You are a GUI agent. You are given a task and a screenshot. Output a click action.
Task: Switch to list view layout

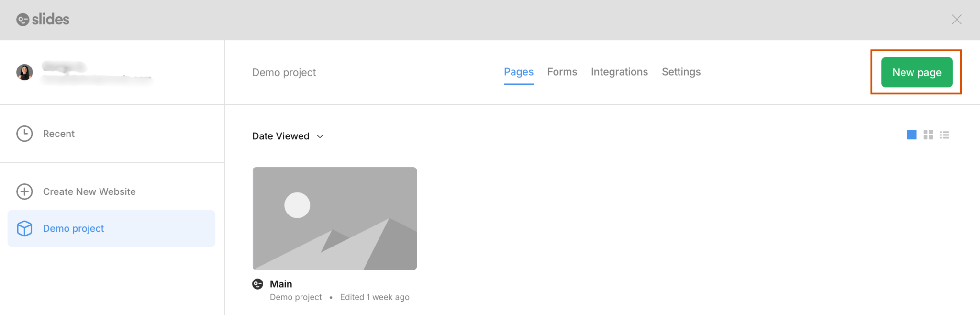(944, 135)
